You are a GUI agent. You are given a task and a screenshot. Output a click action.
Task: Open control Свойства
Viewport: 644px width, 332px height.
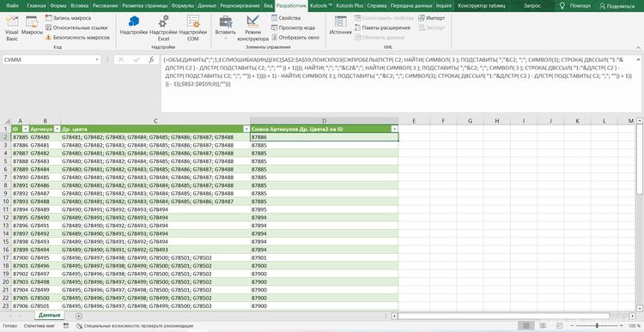click(286, 18)
